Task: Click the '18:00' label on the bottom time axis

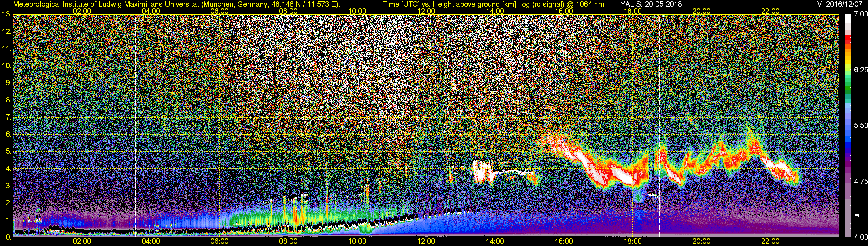Action: 632,242
